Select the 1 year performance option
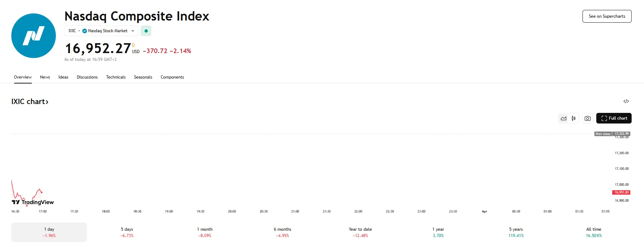This screenshot has height=247, width=644. pos(438,232)
